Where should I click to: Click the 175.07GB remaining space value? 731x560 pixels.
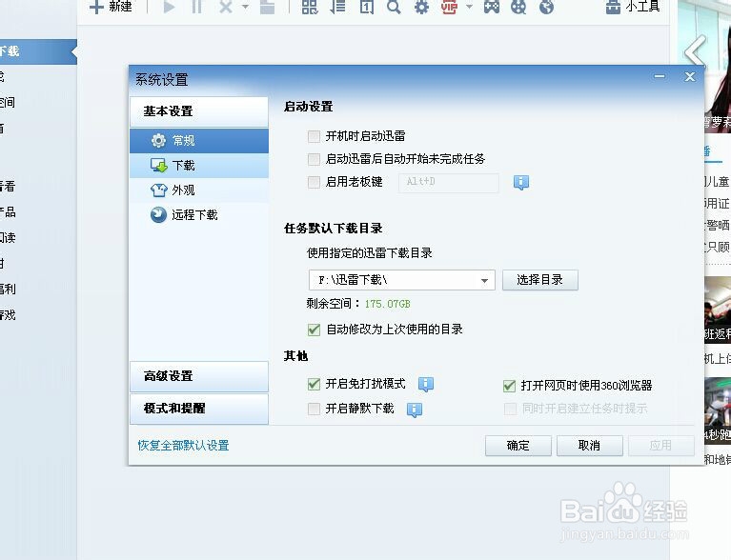coord(387,304)
